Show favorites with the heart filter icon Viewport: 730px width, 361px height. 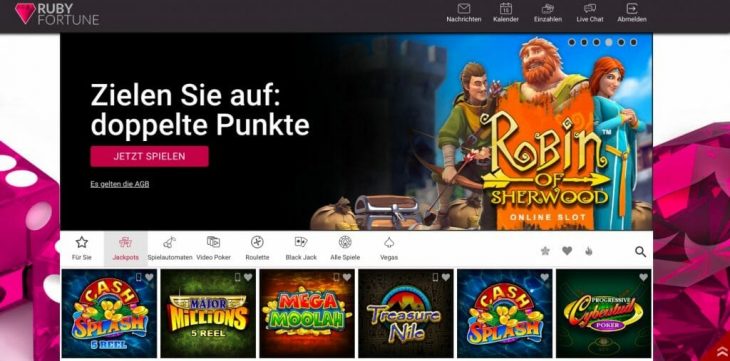point(567,251)
